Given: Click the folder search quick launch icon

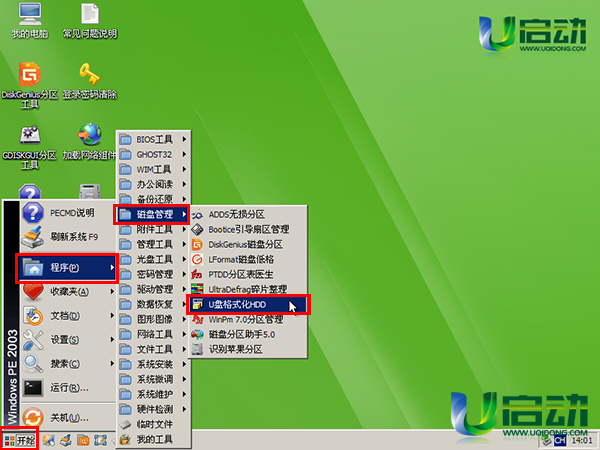Looking at the screenshot, I should [x=83, y=440].
